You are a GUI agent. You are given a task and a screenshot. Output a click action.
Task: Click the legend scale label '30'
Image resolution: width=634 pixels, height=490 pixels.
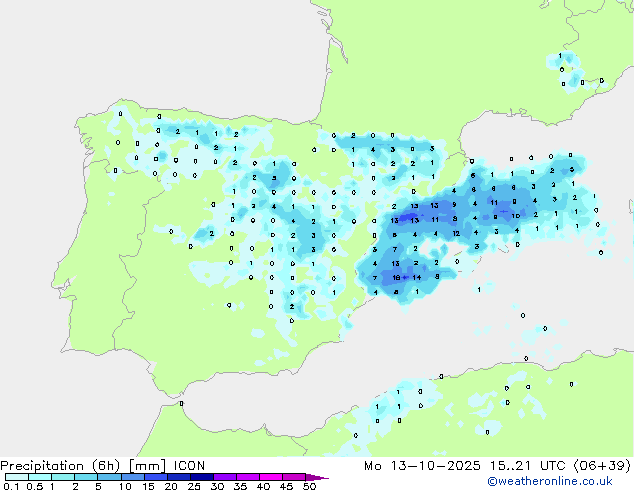[217, 486]
